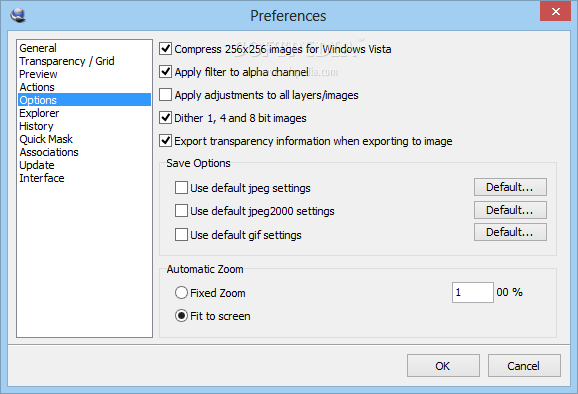
Task: Select the Fit to screen option
Action: pyautogui.click(x=181, y=316)
